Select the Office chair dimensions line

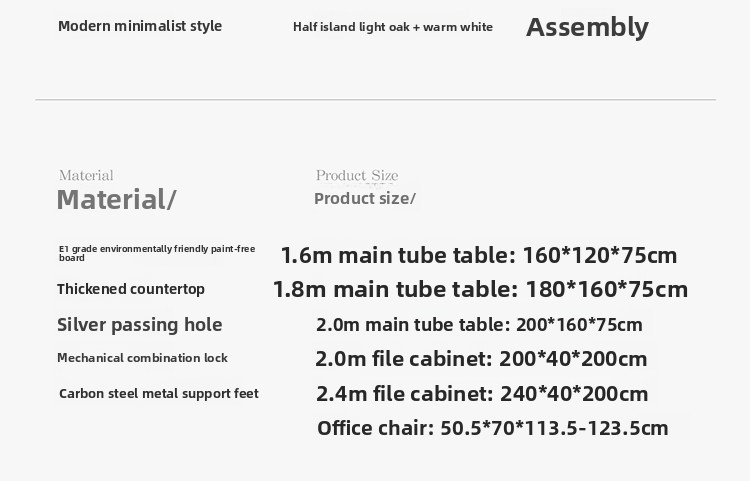493,428
